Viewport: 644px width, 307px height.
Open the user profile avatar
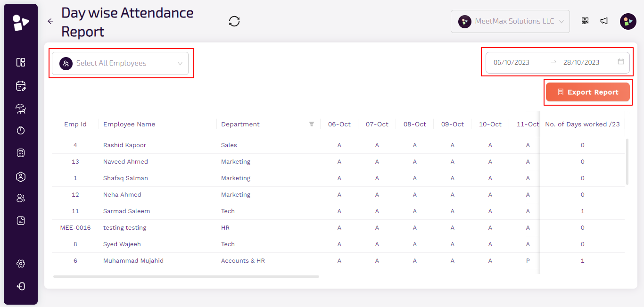pos(628,21)
